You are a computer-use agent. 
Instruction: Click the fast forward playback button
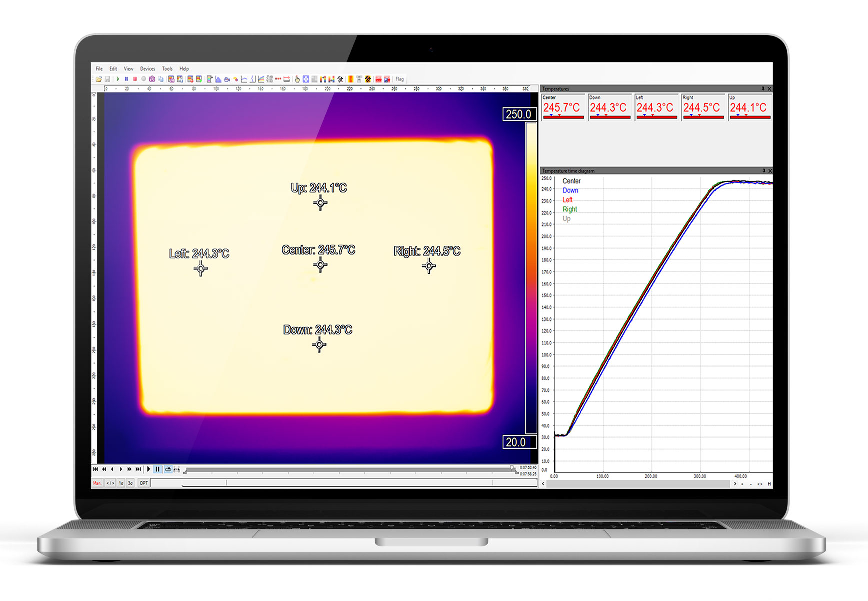tap(129, 469)
